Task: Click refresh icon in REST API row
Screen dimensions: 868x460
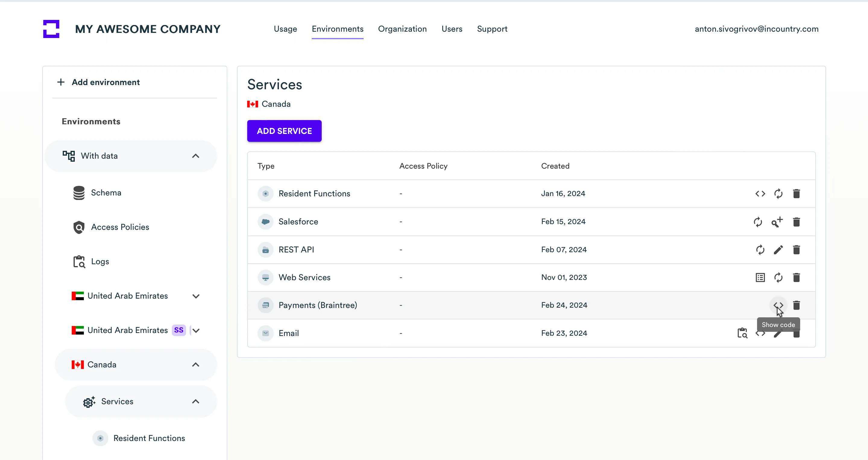Action: coord(760,250)
